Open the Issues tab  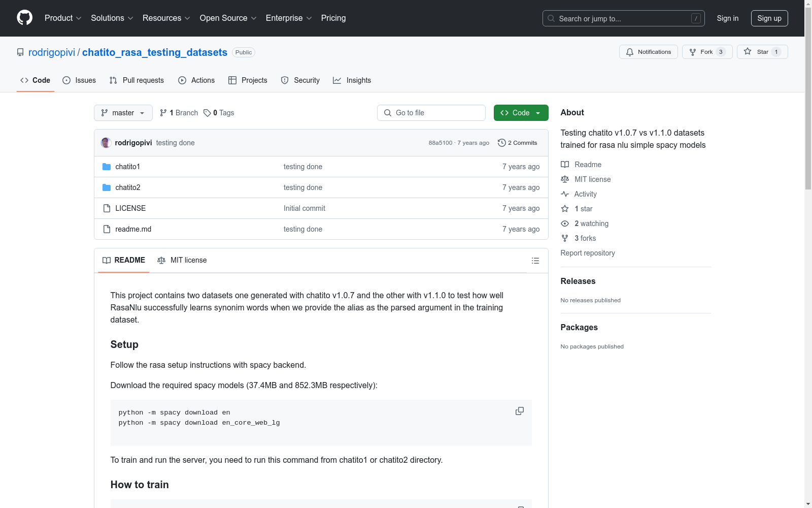point(79,80)
